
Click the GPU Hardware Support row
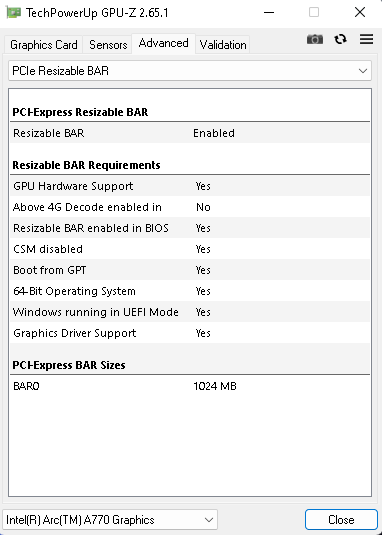190,186
